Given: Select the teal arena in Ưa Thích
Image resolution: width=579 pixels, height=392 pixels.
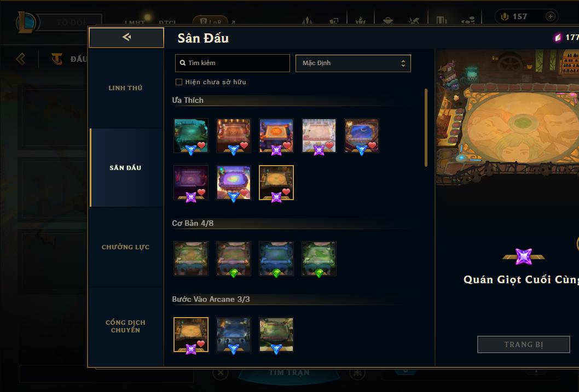Looking at the screenshot, I should click(191, 136).
